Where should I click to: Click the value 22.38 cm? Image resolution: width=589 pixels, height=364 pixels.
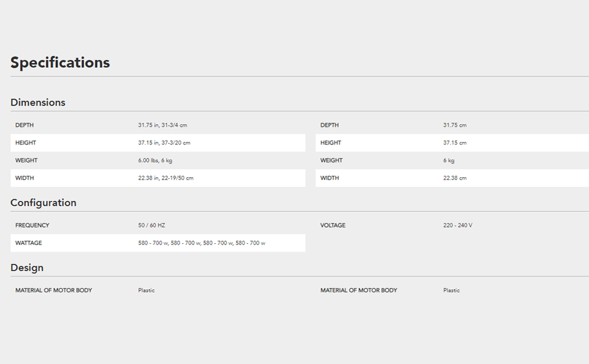pos(455,178)
